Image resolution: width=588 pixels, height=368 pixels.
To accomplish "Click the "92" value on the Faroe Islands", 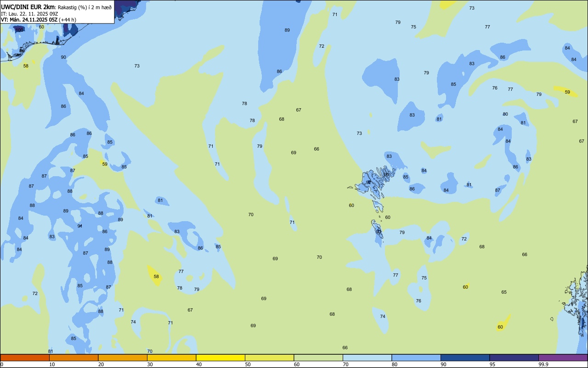I will click(368, 182).
